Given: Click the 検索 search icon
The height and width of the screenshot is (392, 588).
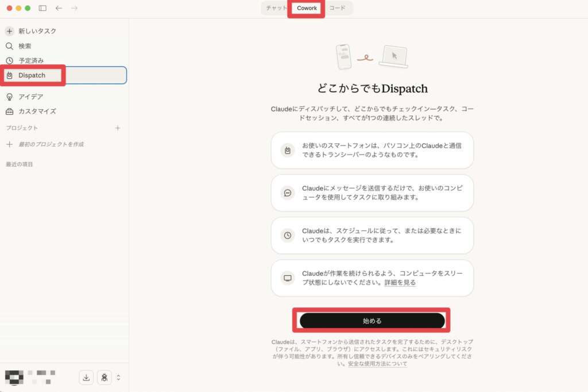Looking at the screenshot, I should 9,45.
